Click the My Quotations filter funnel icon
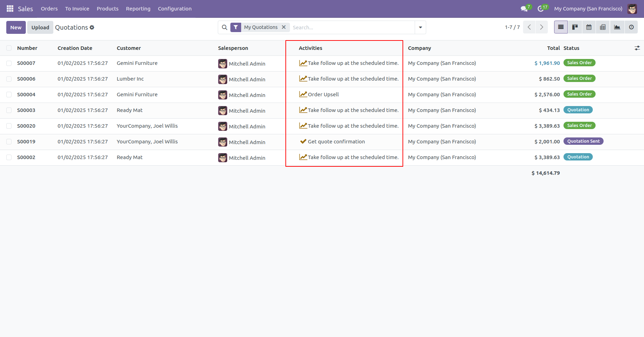Screen dimensions: 644x337 pyautogui.click(x=236, y=27)
